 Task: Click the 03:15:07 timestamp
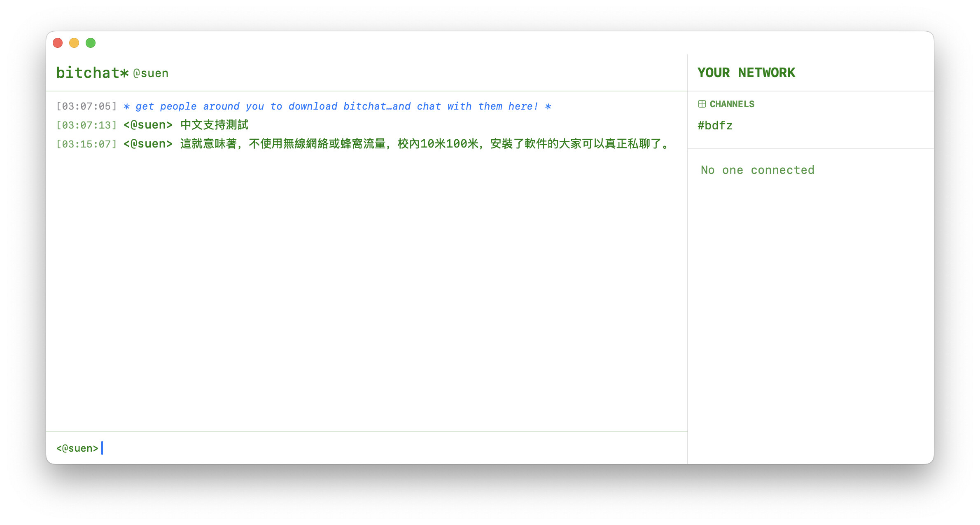(86, 144)
